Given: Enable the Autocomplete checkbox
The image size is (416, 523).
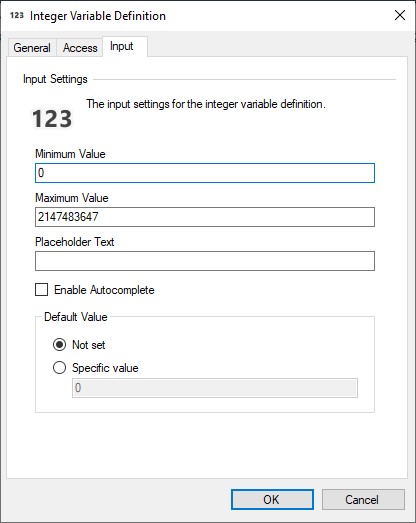Looking at the screenshot, I should click(42, 290).
